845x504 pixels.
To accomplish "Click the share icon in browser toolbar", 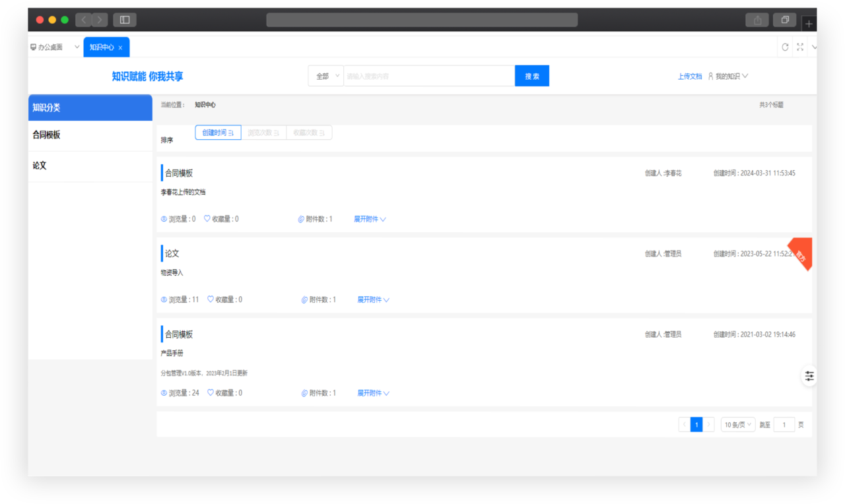I will point(757,20).
